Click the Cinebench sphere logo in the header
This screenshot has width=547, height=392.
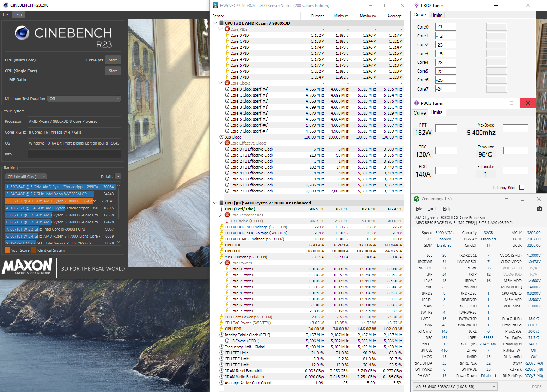(22, 33)
